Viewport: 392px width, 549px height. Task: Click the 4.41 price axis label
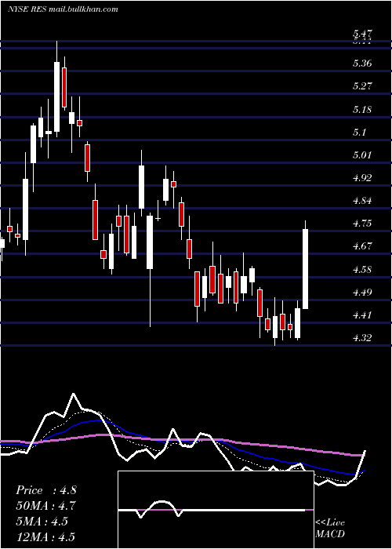coord(362,315)
